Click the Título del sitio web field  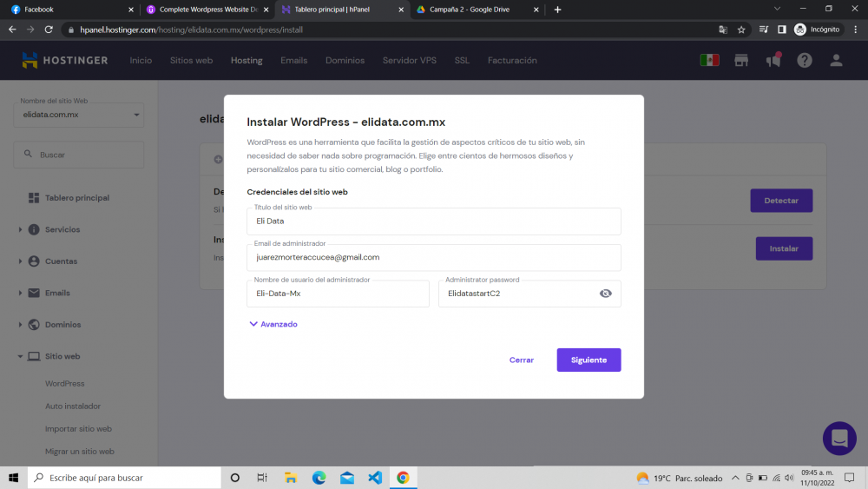433,221
